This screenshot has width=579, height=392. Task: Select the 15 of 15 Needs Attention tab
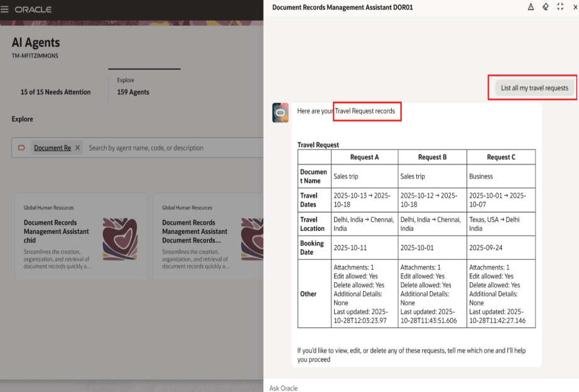[x=55, y=92]
